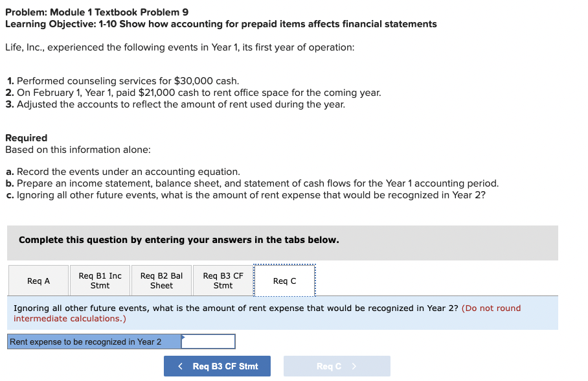Open the Req B3 CF Stmt tab
This screenshot has width=588, height=381.
point(222,280)
